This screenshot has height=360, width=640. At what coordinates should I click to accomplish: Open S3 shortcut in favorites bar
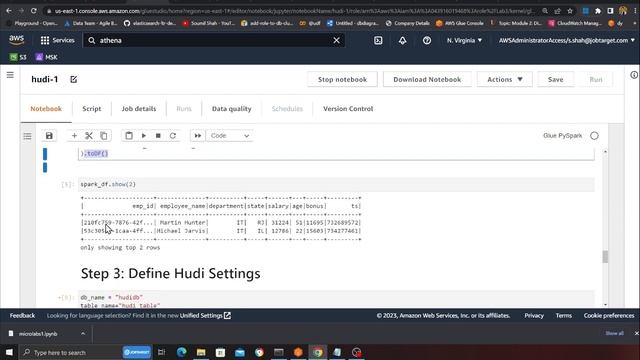click(x=18, y=57)
